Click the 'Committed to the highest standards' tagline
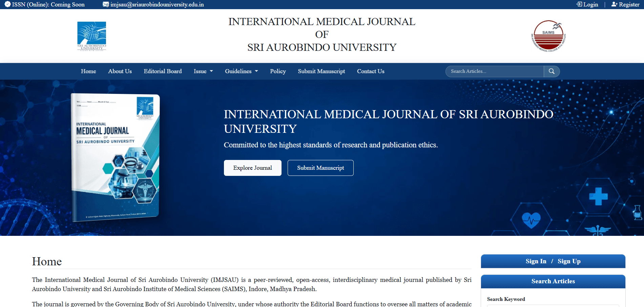The width and height of the screenshot is (644, 307). coord(331,145)
